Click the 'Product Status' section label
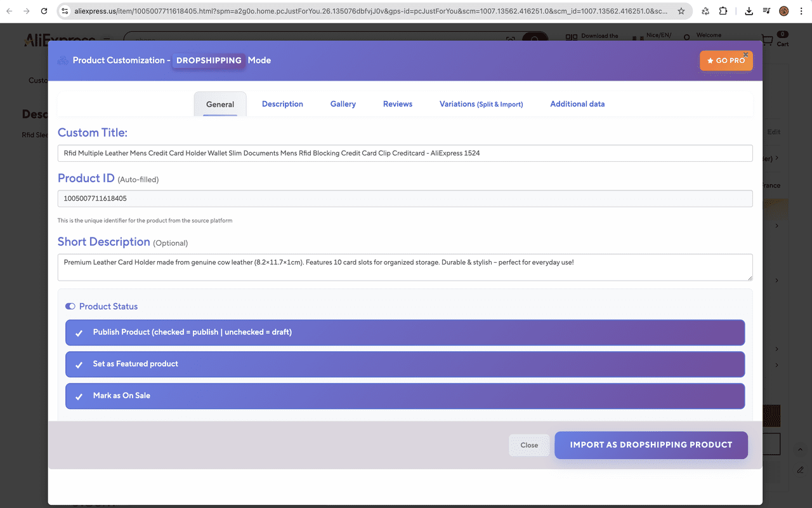This screenshot has width=812, height=508. click(108, 307)
